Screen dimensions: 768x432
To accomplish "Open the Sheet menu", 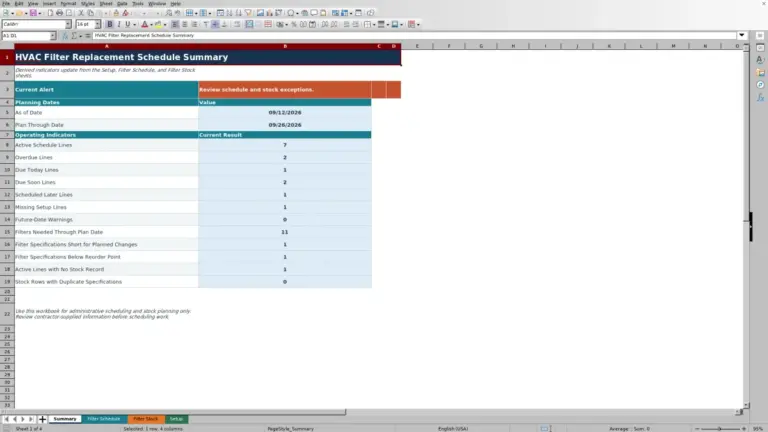I will 105,3.
